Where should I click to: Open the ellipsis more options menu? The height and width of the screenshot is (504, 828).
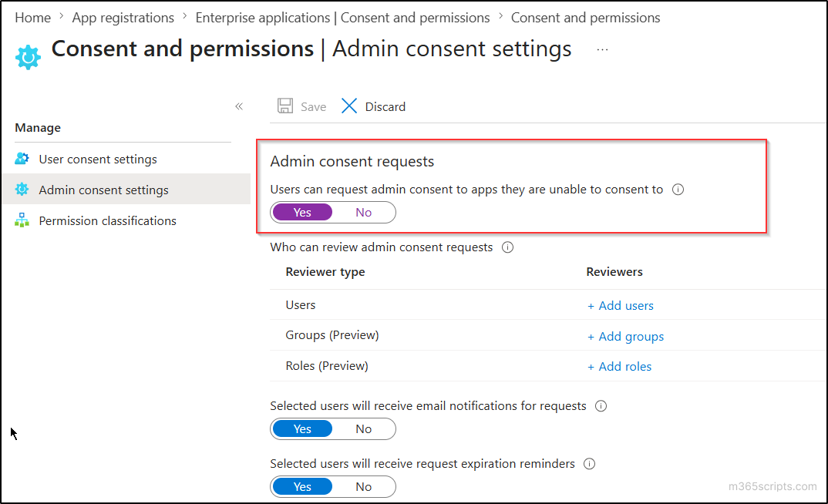[603, 49]
